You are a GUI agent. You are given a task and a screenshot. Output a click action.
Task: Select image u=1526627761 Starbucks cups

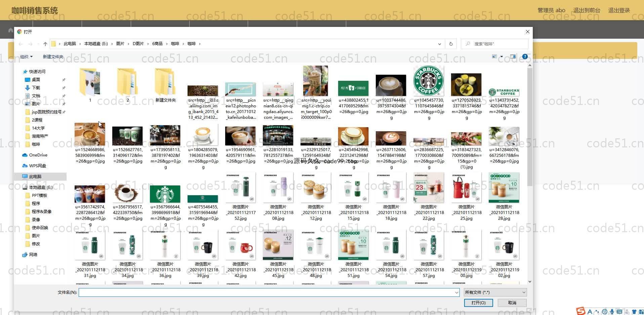click(x=127, y=136)
